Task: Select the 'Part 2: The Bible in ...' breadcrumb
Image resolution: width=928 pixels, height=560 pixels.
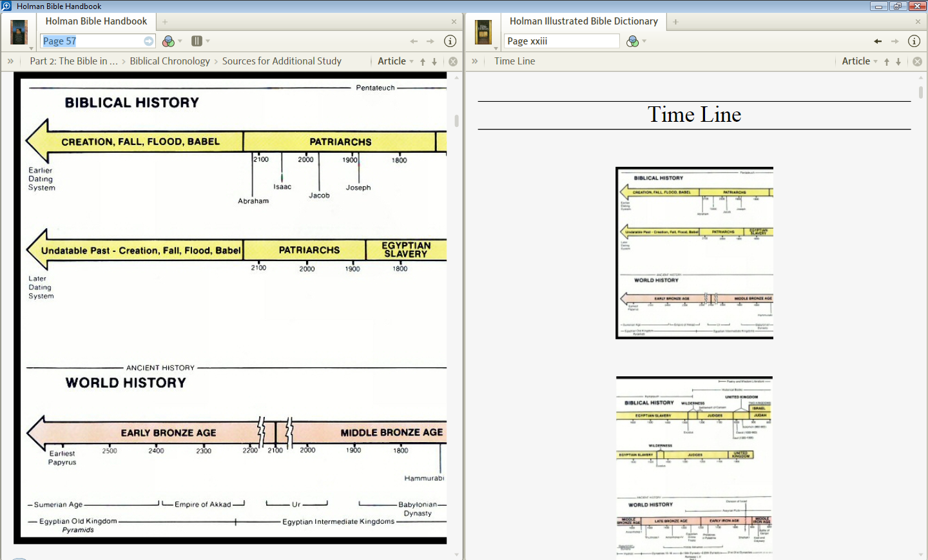Action: tap(73, 61)
